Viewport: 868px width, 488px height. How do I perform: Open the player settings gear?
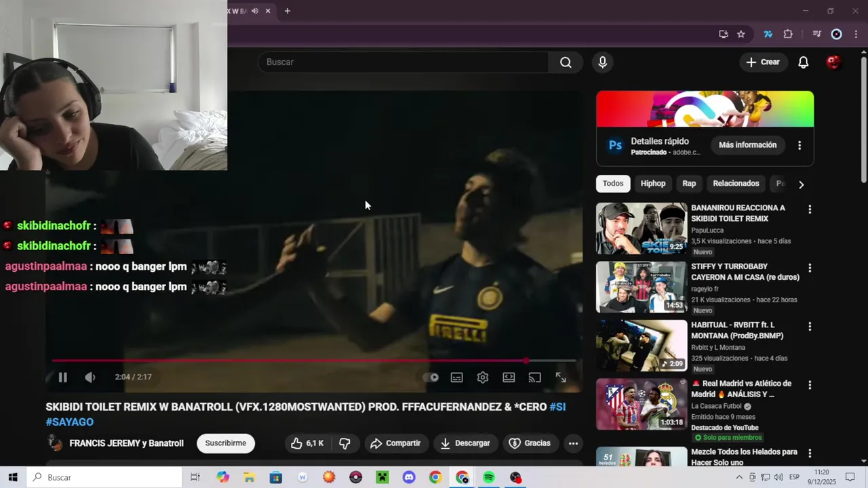pyautogui.click(x=483, y=378)
